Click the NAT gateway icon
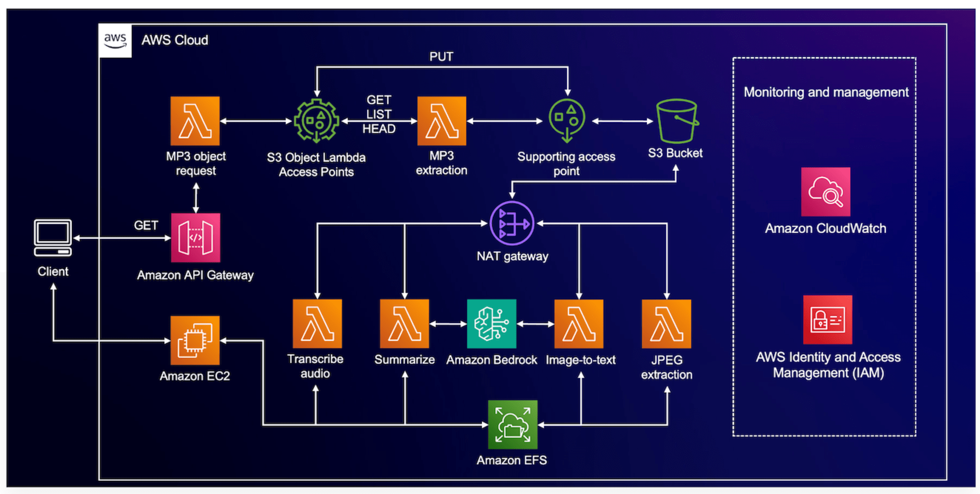 512,223
